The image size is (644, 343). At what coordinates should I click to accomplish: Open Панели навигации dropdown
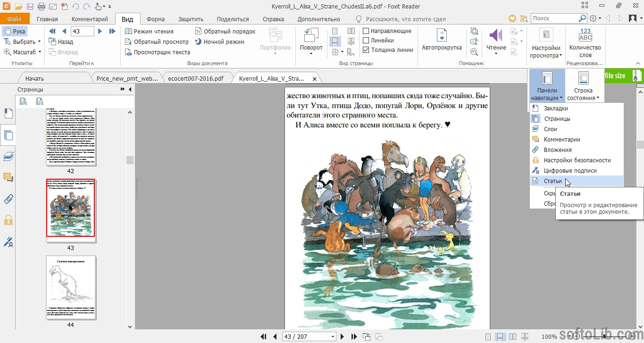(547, 86)
